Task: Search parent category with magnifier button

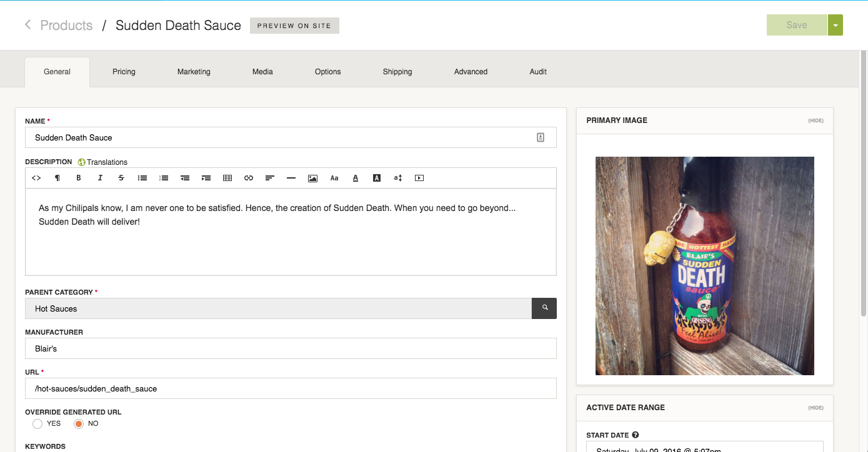Action: tap(544, 308)
